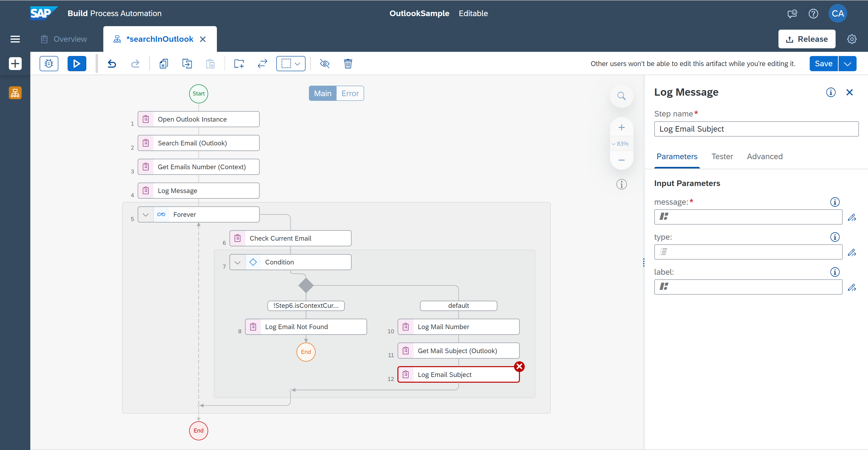The image size is (868, 450).
Task: Select the Search Email (Outlook) step
Action: click(x=198, y=143)
